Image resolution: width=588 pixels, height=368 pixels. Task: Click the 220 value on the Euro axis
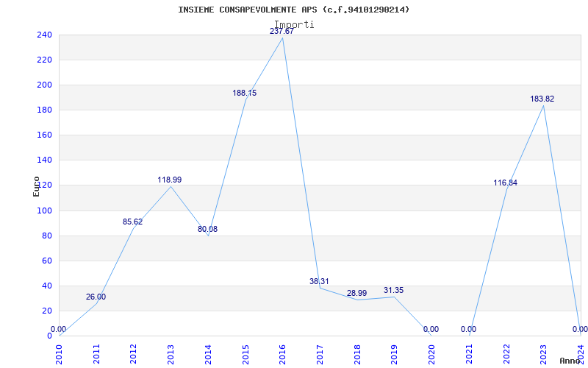[x=44, y=60]
